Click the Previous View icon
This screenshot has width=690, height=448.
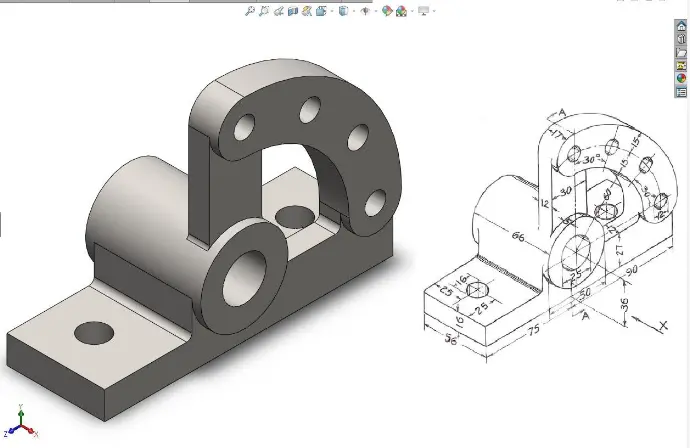pyautogui.click(x=279, y=11)
